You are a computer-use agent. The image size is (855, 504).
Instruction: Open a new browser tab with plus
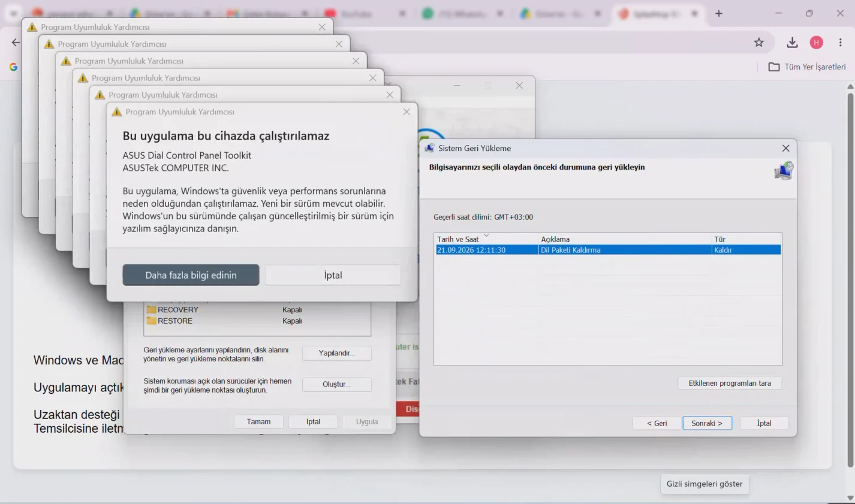719,14
